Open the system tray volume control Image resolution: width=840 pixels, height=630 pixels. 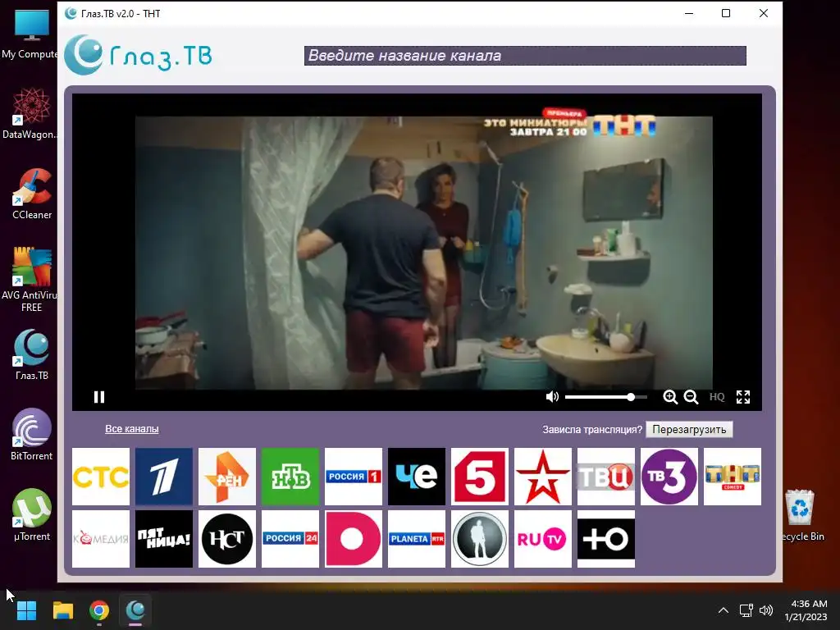point(766,610)
